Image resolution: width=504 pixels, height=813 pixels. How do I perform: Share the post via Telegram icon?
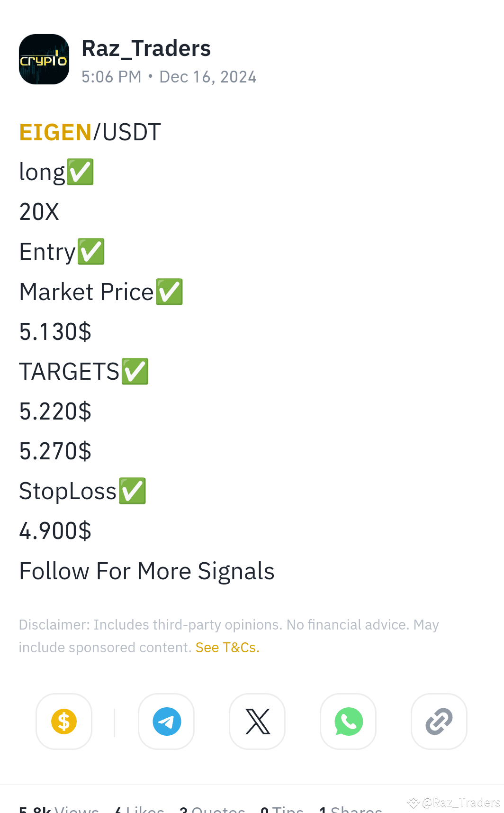coord(166,722)
